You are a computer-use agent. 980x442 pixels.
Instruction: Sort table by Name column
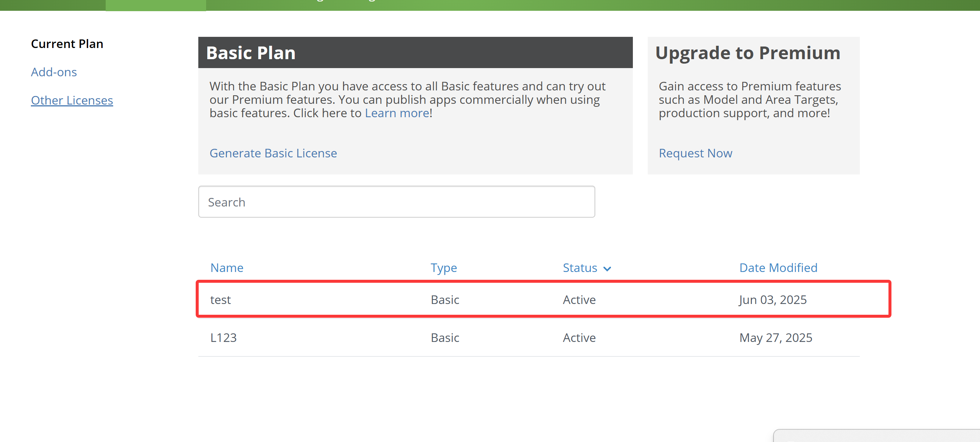tap(227, 268)
